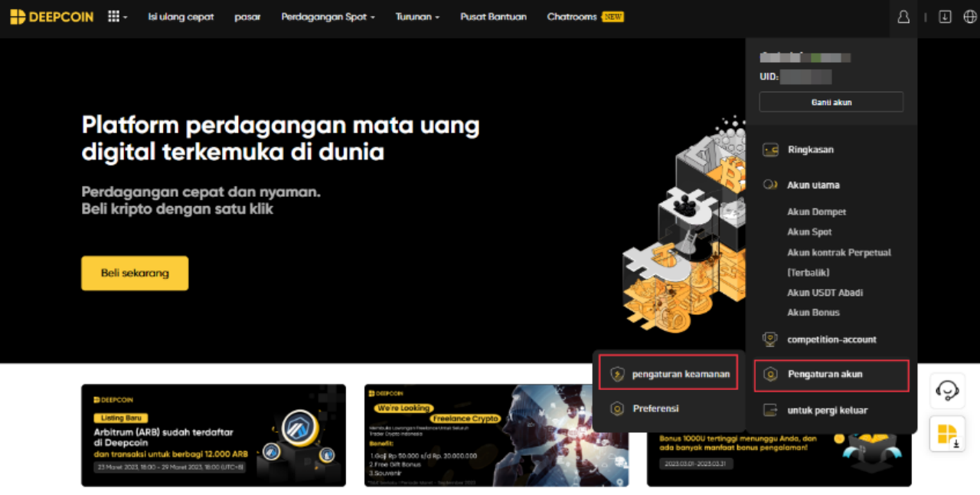This screenshot has height=495, width=980.
Task: Expand the Turunan dropdown menu
Action: pos(417,17)
